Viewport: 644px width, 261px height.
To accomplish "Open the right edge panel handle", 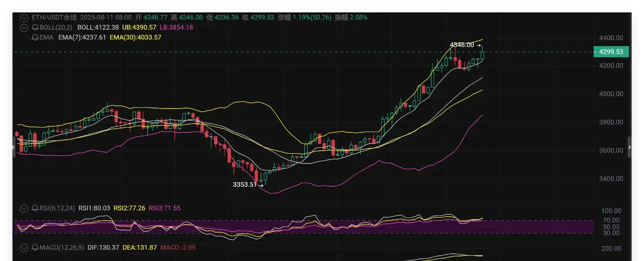I will [x=629, y=148].
